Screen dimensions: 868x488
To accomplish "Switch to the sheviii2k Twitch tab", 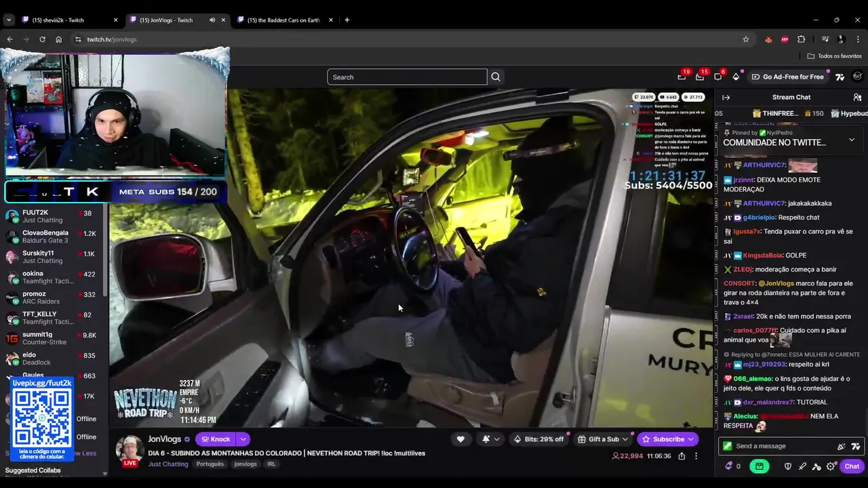I will click(71, 20).
